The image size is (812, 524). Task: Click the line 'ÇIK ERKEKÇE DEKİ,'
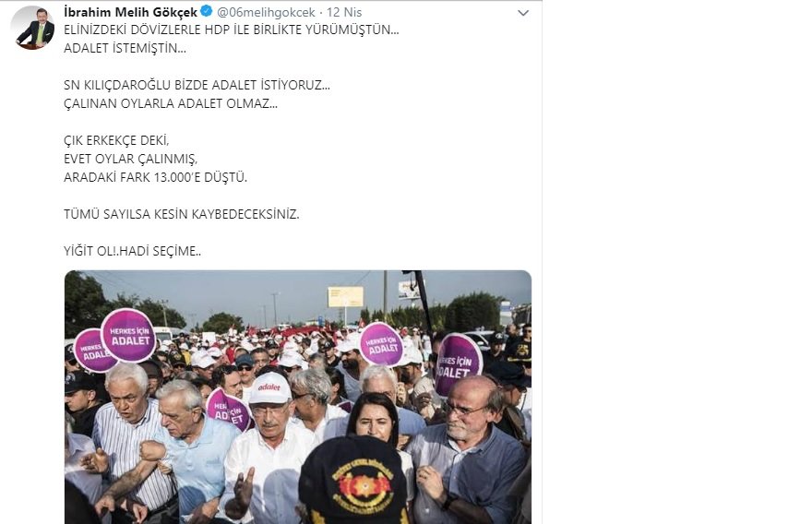pyautogui.click(x=116, y=140)
